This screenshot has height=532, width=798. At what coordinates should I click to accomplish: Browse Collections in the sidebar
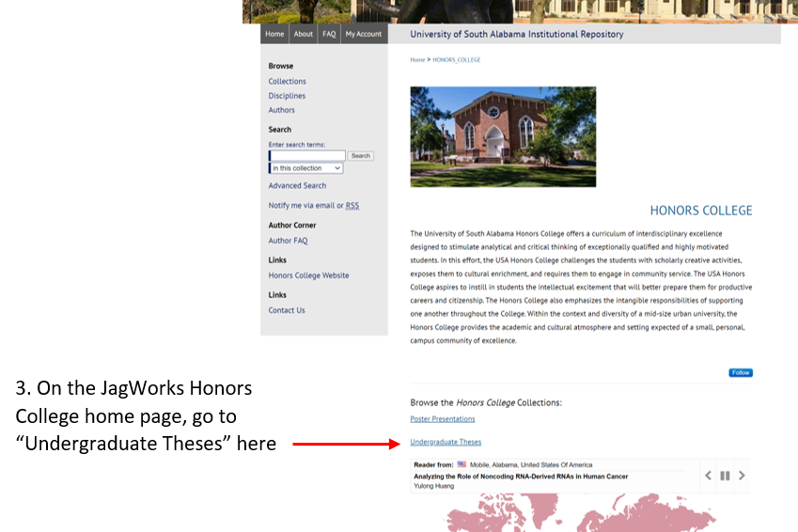coord(287,82)
